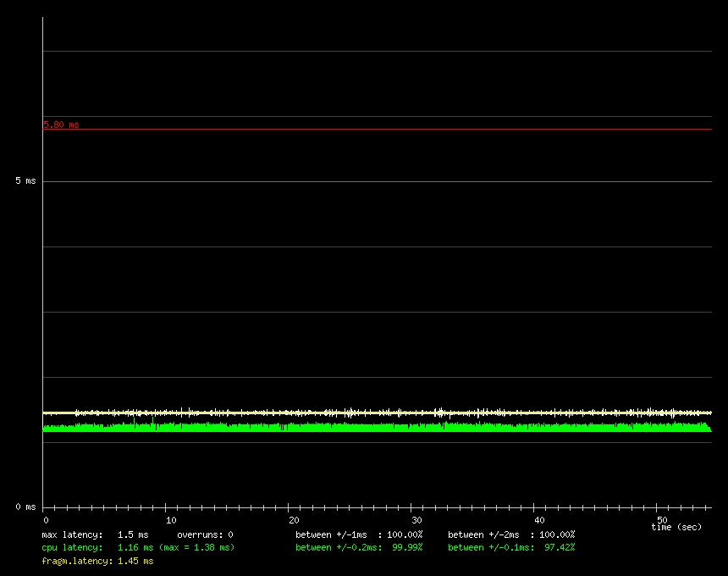Click the 5 ms axis label

[25, 180]
